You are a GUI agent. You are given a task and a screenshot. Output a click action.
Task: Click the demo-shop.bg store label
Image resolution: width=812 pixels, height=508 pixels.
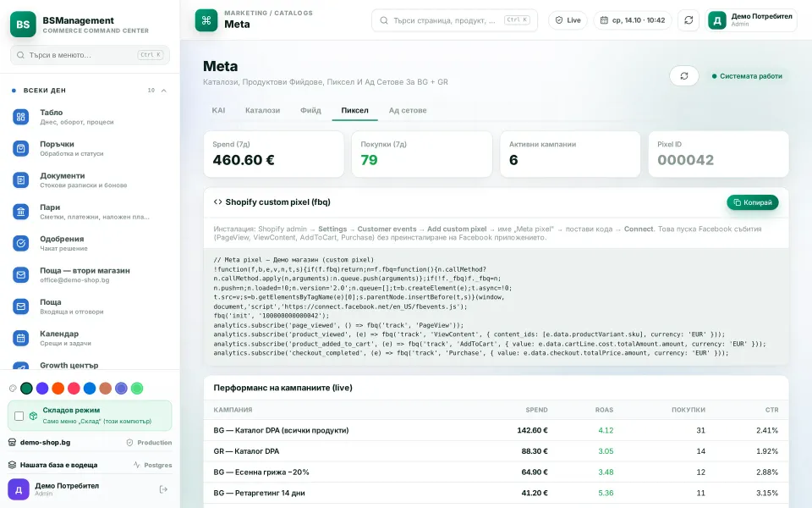pos(45,443)
